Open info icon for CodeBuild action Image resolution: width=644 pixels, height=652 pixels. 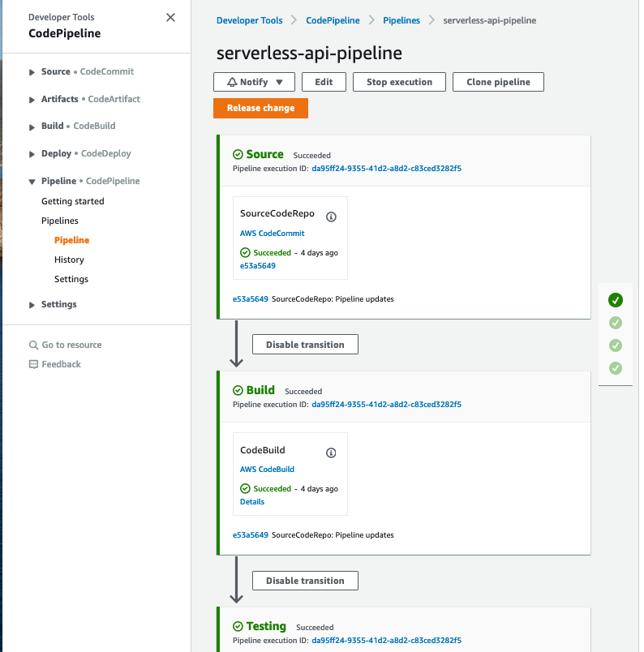pyautogui.click(x=331, y=453)
